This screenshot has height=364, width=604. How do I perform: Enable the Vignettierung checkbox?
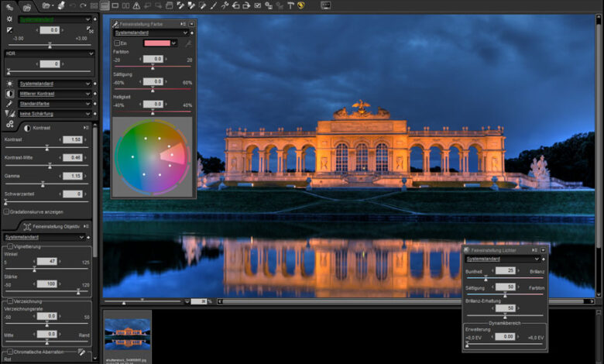tap(9, 246)
